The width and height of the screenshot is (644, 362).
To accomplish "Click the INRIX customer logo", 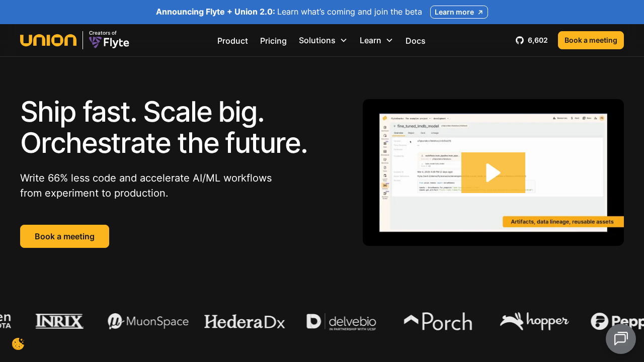I will click(x=59, y=321).
